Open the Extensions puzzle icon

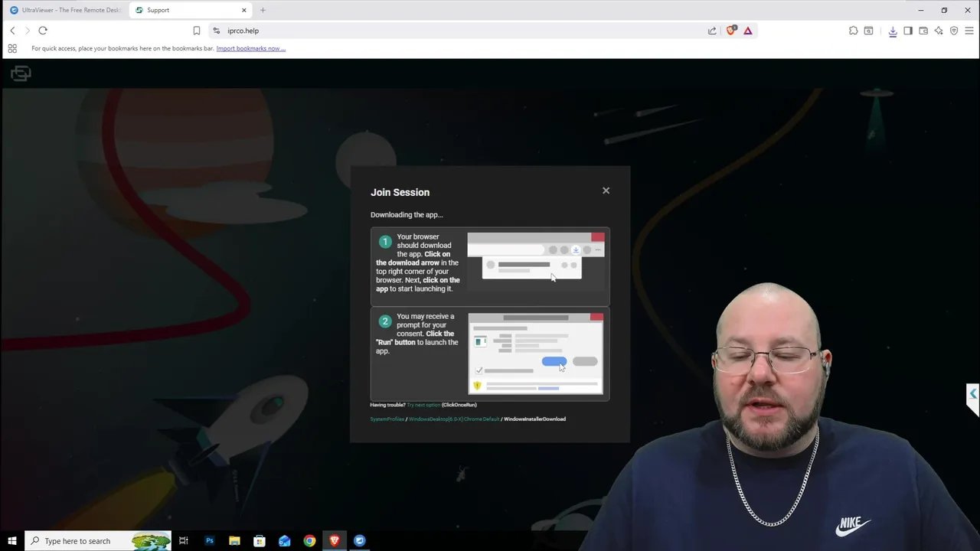(854, 31)
